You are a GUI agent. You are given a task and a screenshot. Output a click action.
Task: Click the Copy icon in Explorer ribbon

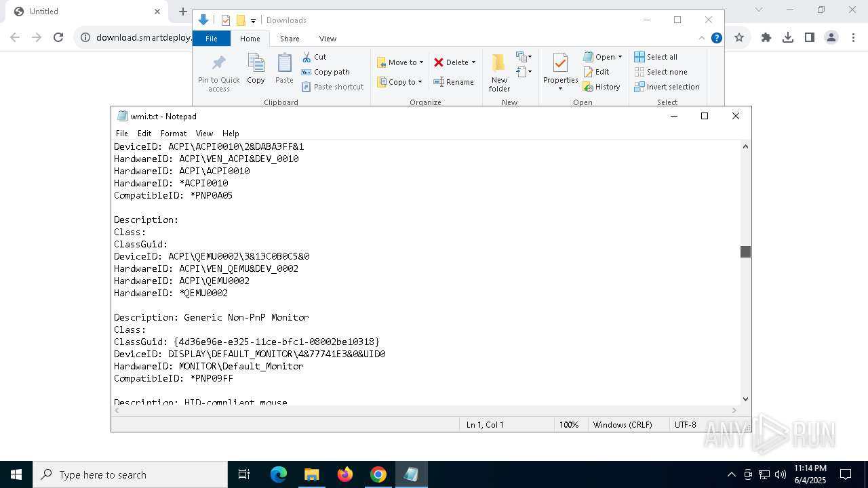(256, 68)
